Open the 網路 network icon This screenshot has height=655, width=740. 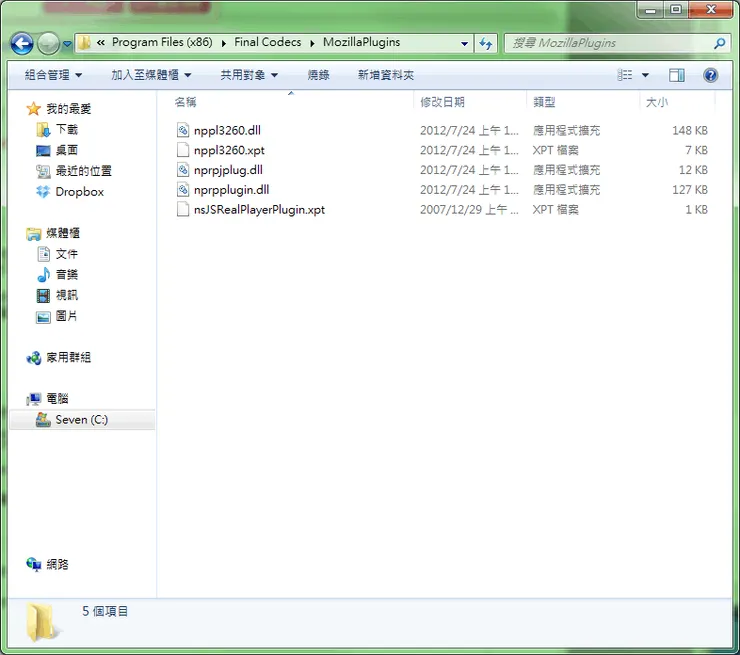(34, 564)
